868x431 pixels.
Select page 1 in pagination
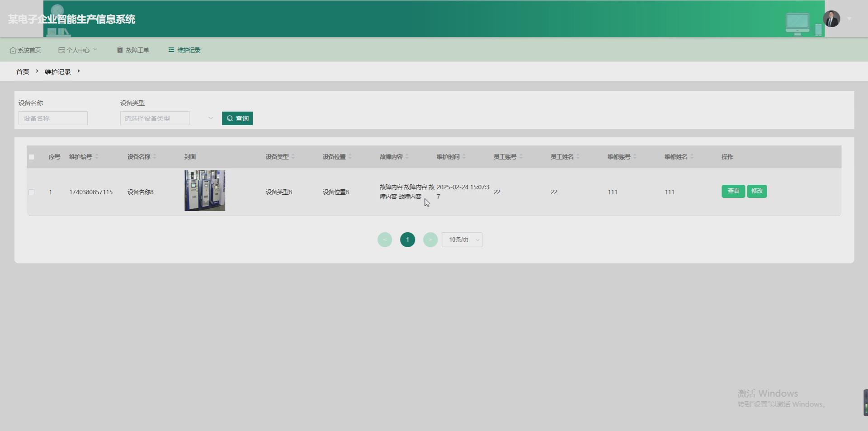(407, 240)
